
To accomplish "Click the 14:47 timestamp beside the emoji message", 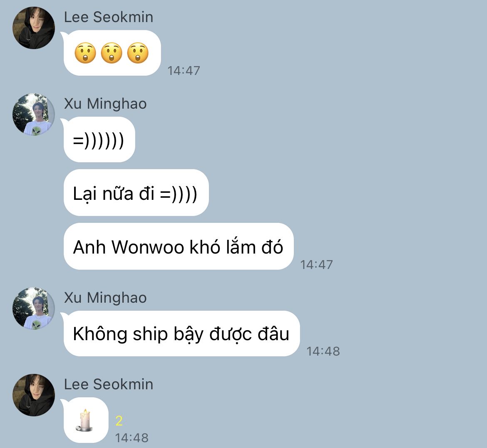I will coord(184,71).
